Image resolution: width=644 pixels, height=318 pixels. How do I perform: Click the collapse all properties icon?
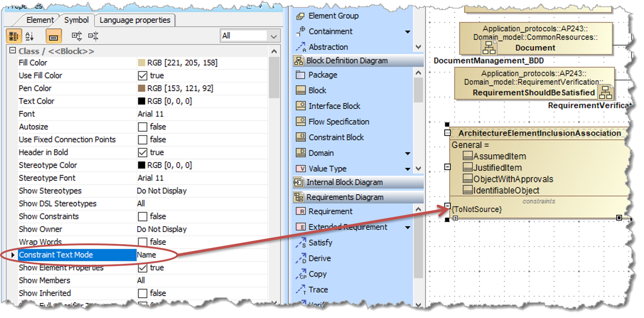point(93,36)
